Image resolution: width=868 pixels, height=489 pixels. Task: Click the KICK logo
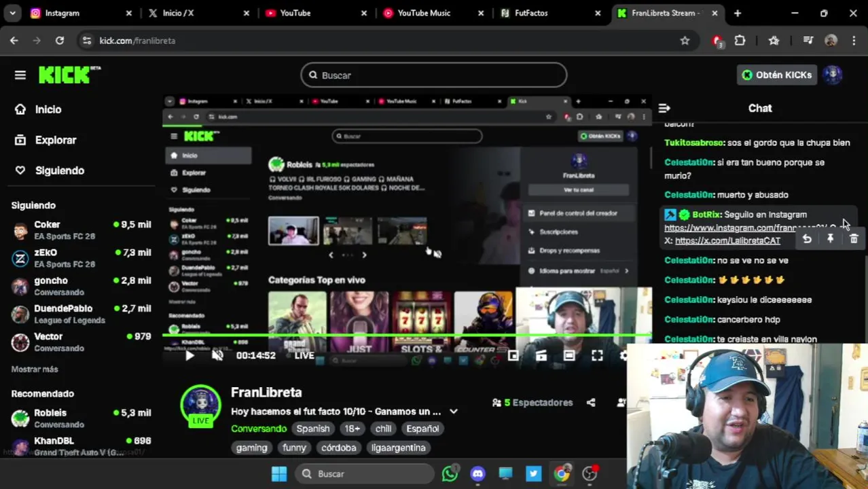click(69, 75)
